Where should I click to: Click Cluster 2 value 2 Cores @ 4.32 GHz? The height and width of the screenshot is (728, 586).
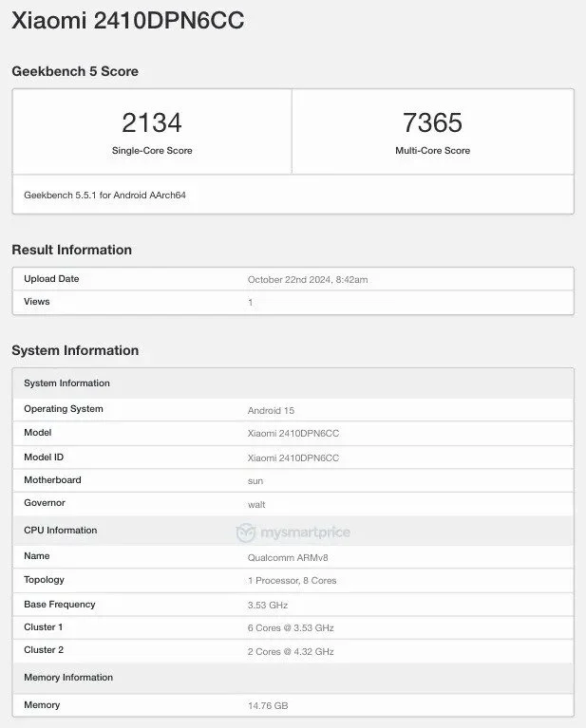point(291,651)
